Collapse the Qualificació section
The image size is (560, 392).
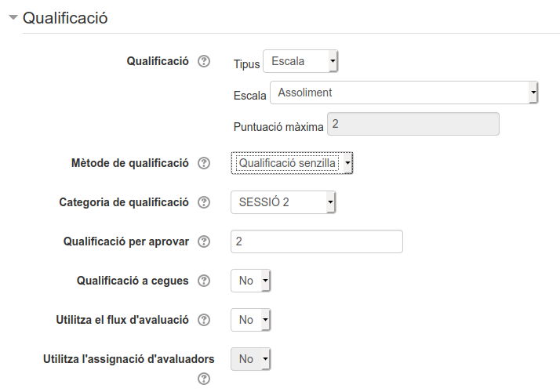point(13,17)
